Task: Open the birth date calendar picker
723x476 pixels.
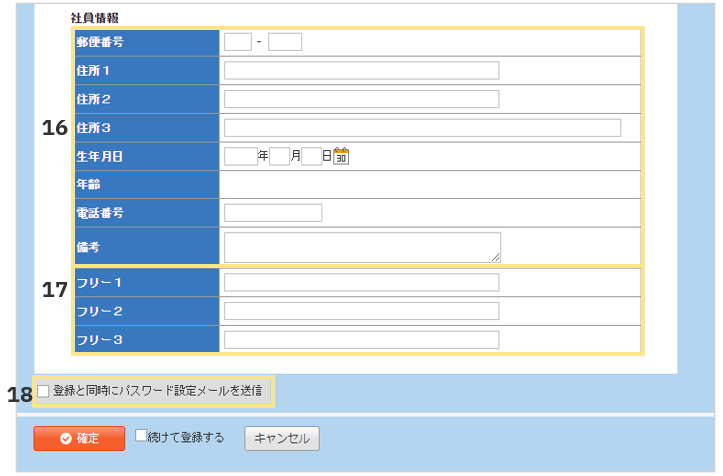Action: click(341, 156)
